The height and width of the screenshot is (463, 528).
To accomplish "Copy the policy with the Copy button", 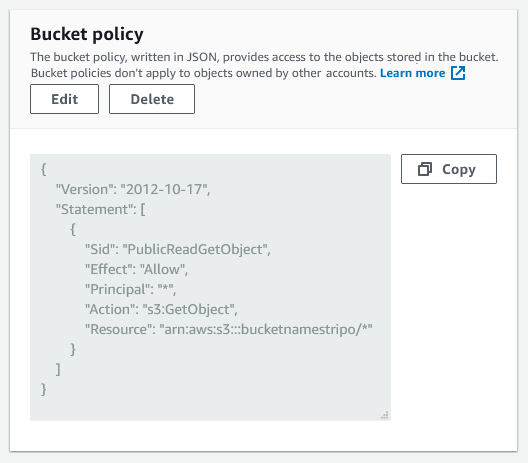I will tap(449, 169).
